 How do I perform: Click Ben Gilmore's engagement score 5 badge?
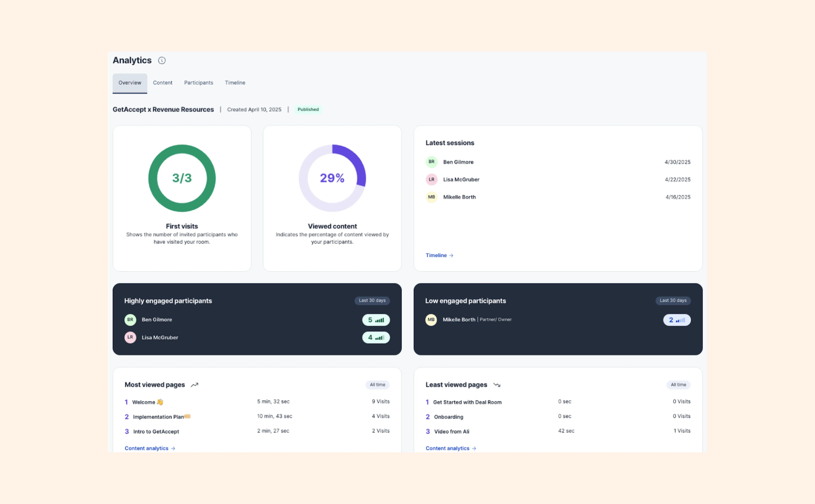pos(376,320)
